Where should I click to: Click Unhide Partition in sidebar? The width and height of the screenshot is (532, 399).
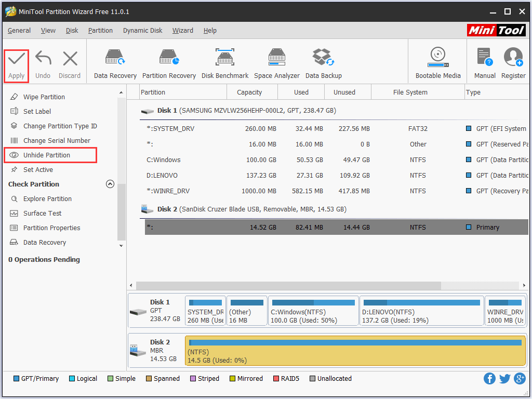(50, 155)
